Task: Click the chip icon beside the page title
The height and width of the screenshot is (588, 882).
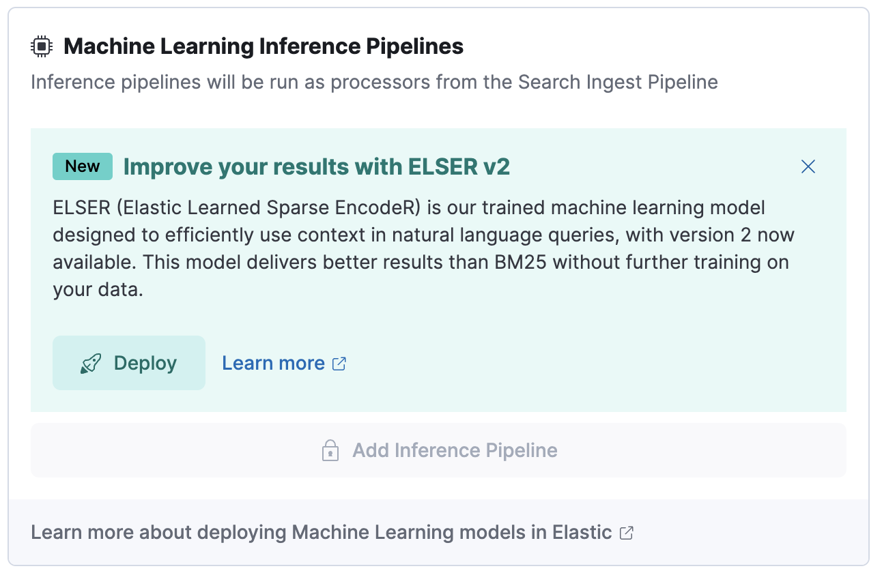Action: point(42,46)
